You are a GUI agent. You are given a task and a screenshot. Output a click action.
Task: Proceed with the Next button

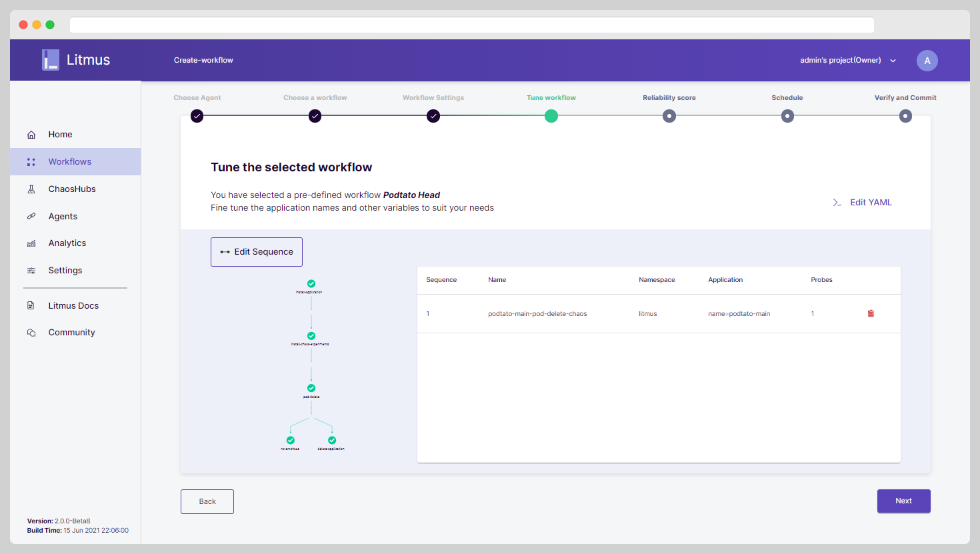(904, 501)
